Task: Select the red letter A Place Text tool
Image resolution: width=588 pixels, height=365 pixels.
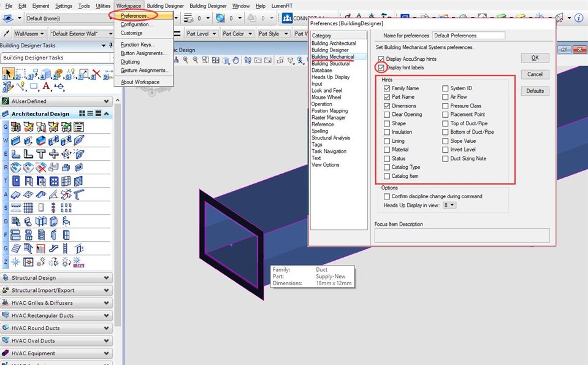Action: [46, 86]
